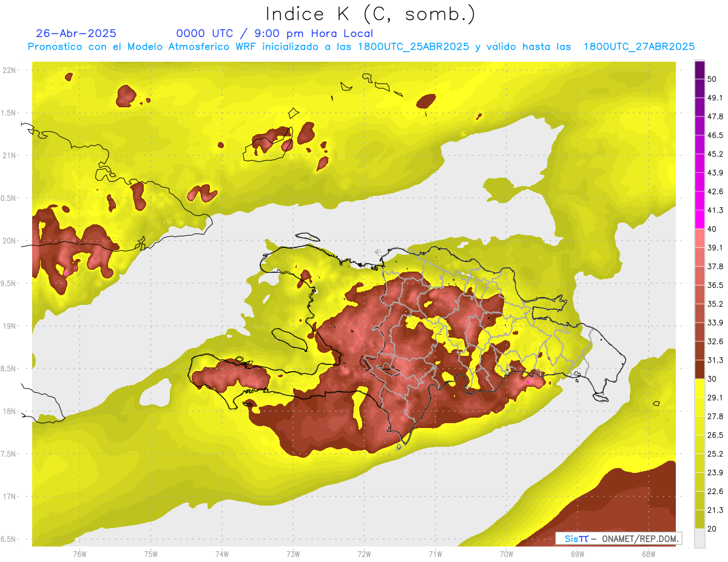Click the '47.8' value on the color scale
This screenshot has width=728, height=562.
[x=715, y=116]
